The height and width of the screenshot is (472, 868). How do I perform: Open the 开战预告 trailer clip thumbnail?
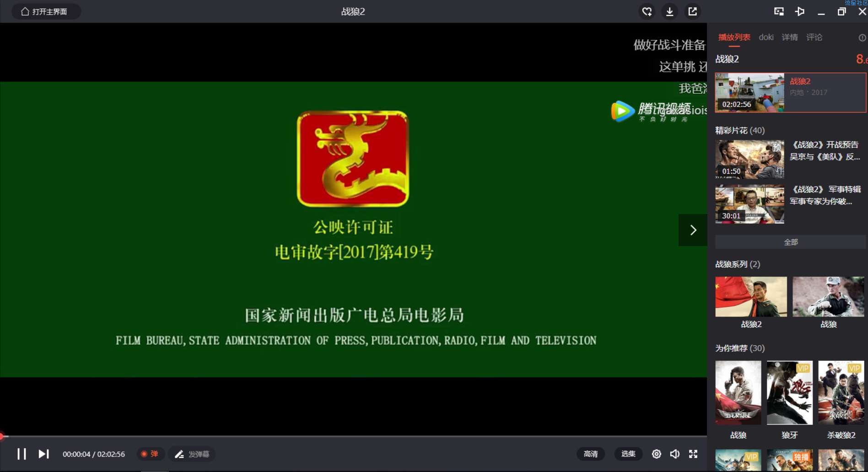749,159
